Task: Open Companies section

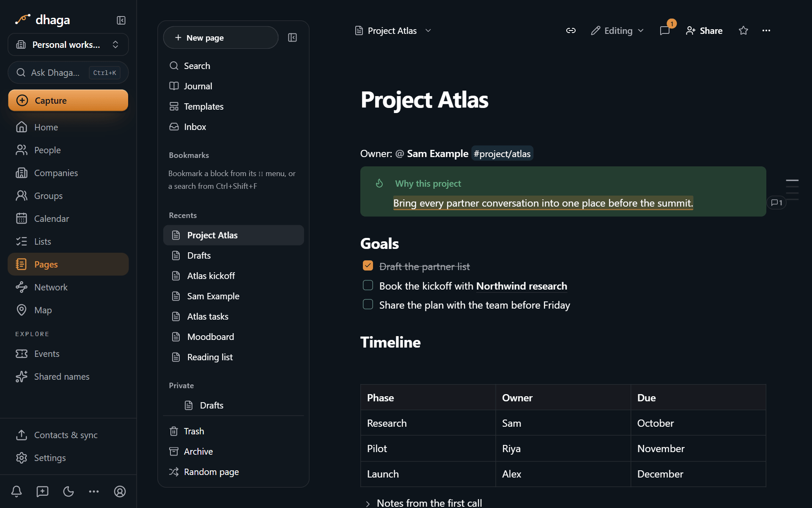Action: 68,173
